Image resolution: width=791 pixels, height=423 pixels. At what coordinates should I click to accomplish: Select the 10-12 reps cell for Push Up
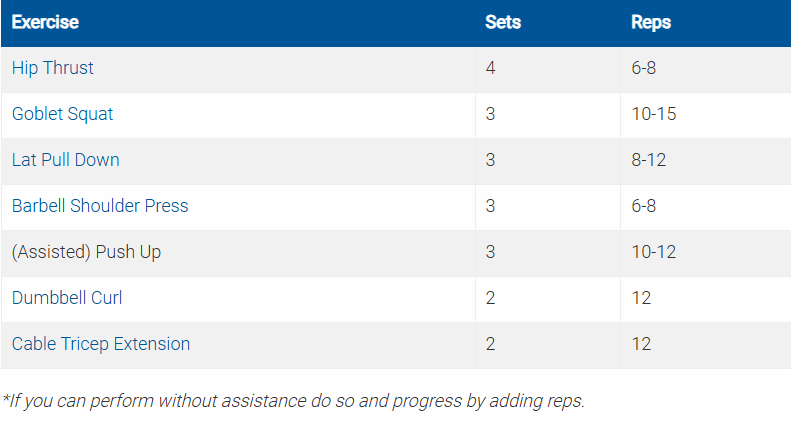653,252
